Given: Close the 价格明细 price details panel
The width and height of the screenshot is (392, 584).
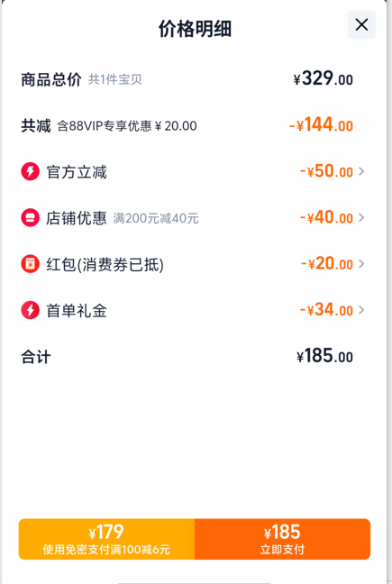Looking at the screenshot, I should (x=361, y=25).
